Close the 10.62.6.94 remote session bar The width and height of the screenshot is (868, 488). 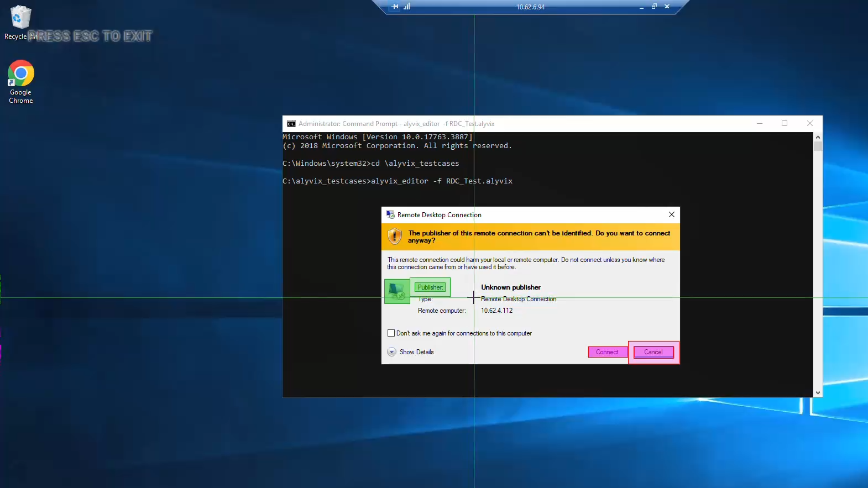click(667, 7)
